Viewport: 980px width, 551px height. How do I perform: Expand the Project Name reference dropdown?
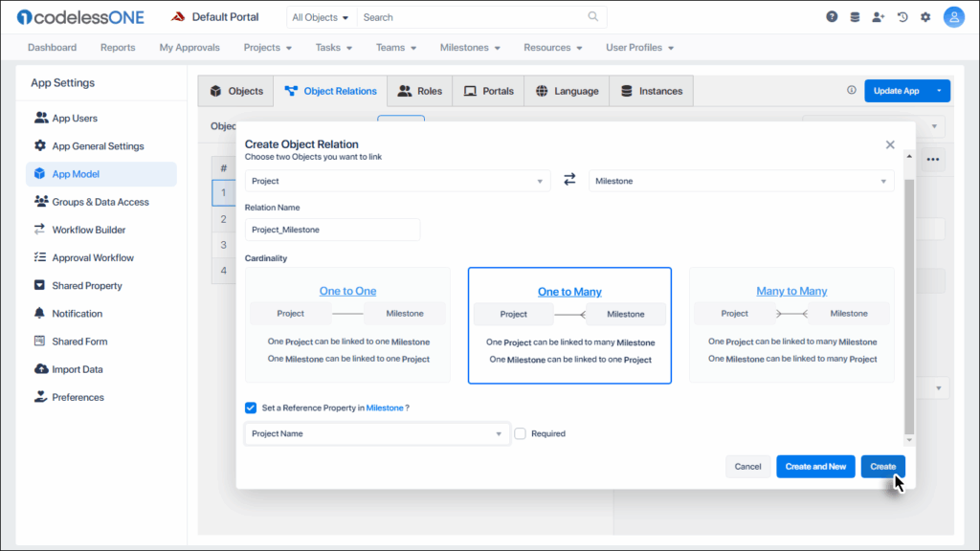(x=377, y=433)
